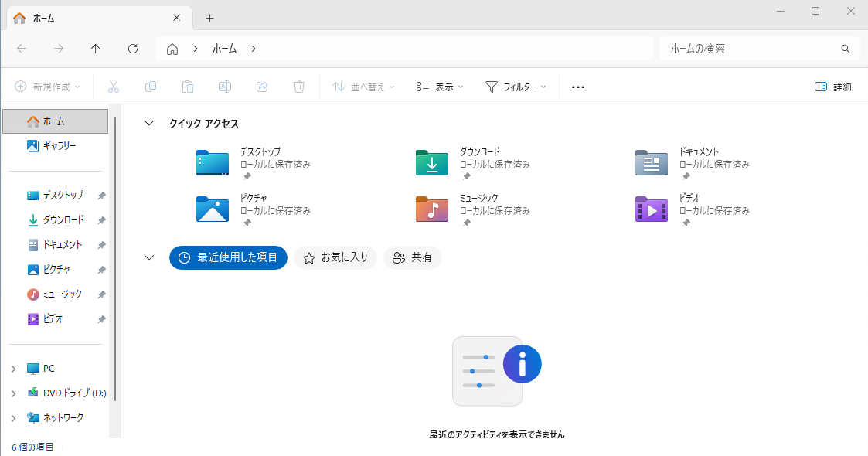Click chevron between home icon and ホーム
Viewport: 868px width, 456px height.
(196, 49)
